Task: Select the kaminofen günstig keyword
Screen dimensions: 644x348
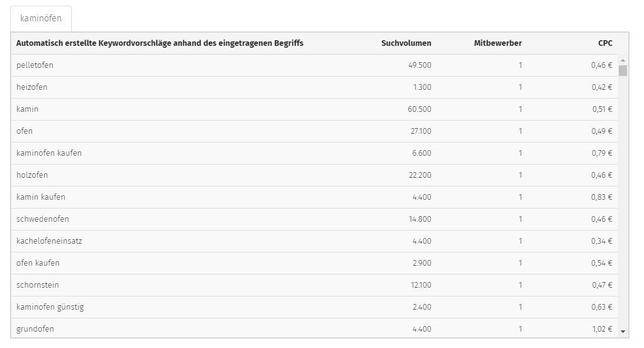Action: (x=50, y=307)
